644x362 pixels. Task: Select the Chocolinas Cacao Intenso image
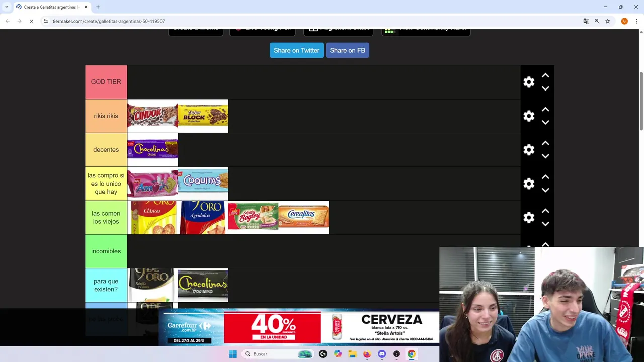coord(203,285)
